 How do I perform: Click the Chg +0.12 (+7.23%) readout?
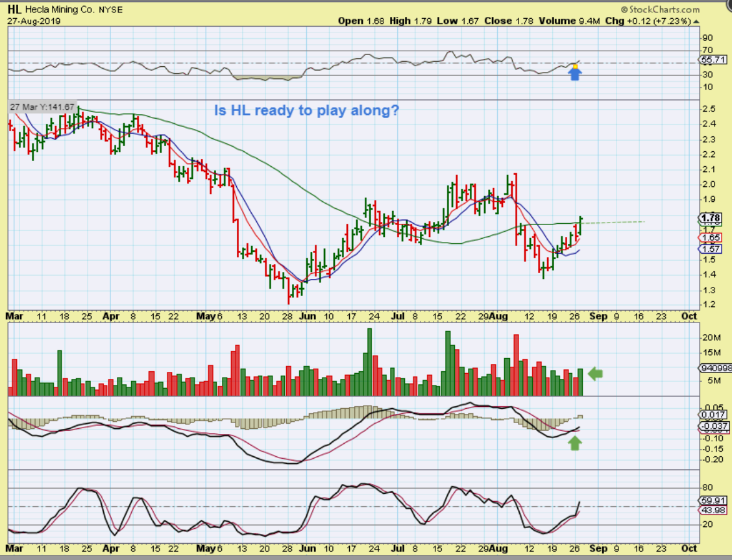pos(648,21)
